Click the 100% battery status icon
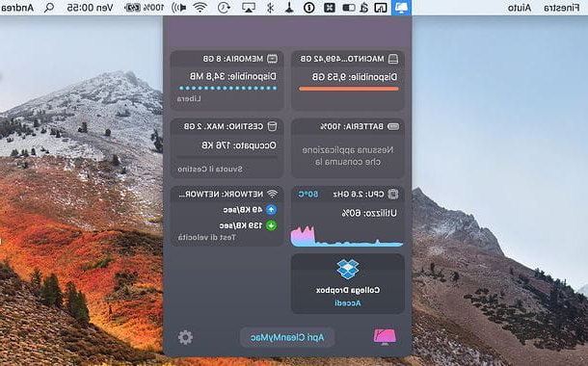Viewport: 588px width, 366px height. [145, 8]
